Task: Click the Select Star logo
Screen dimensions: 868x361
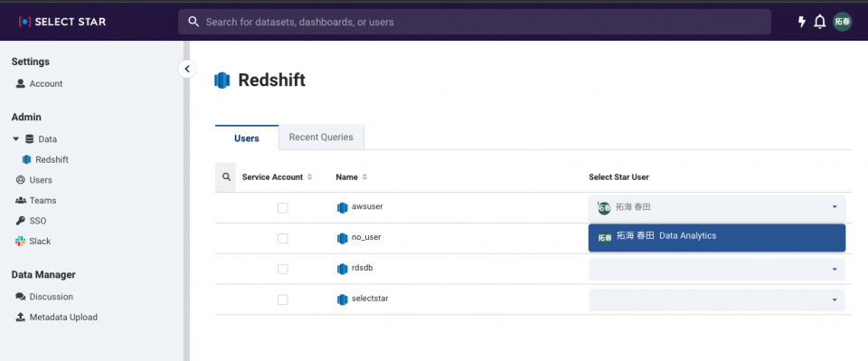Action: tap(62, 22)
